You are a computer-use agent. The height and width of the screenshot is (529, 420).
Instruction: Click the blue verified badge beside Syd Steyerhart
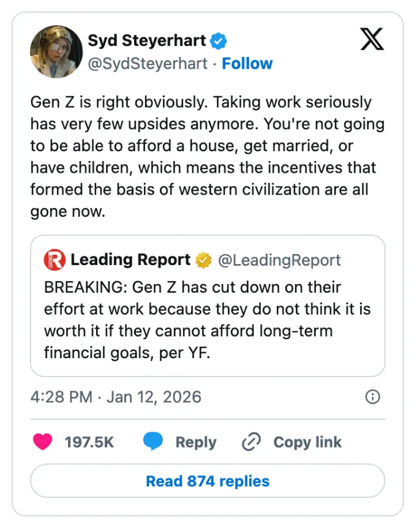coord(219,41)
